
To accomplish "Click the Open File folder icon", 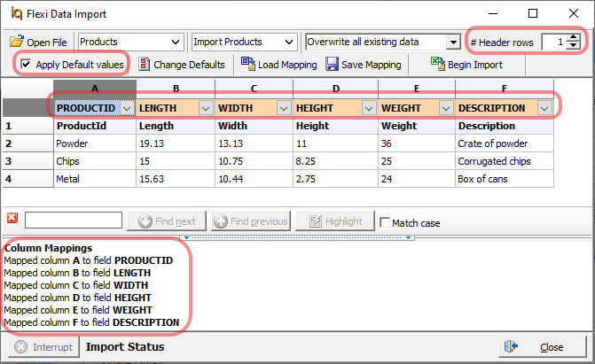I will (x=17, y=41).
